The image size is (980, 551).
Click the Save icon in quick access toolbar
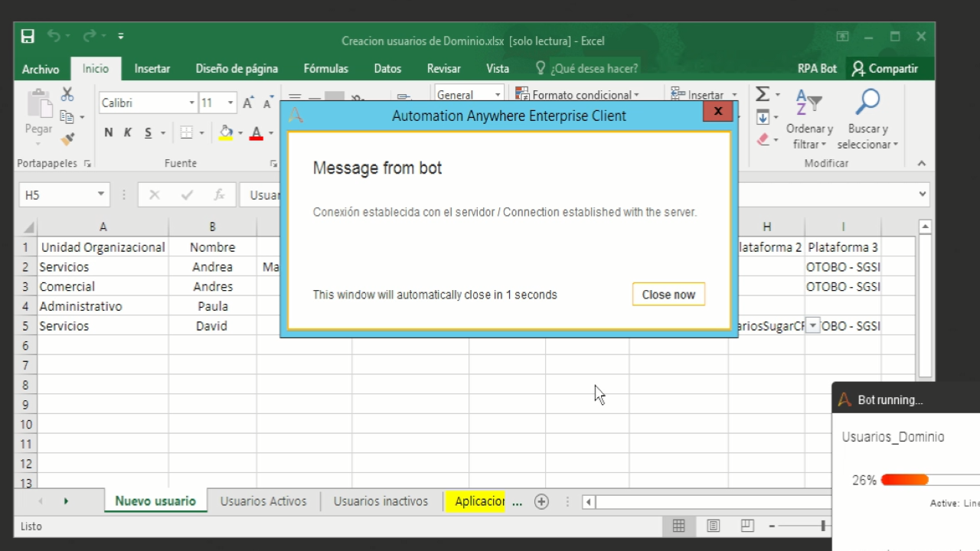point(28,36)
